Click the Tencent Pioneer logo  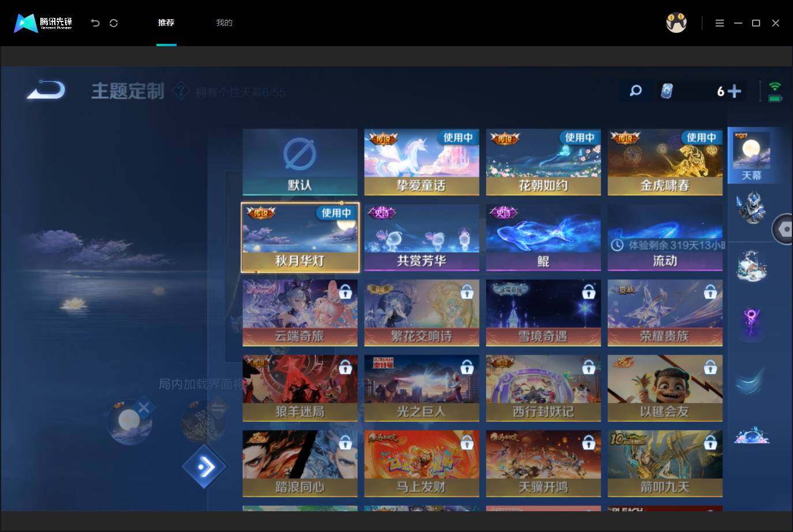tap(43, 23)
